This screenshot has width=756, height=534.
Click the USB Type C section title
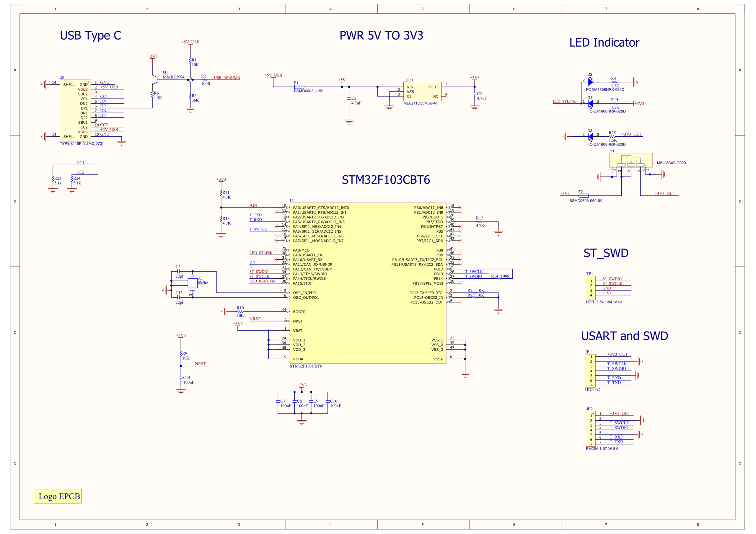[91, 35]
